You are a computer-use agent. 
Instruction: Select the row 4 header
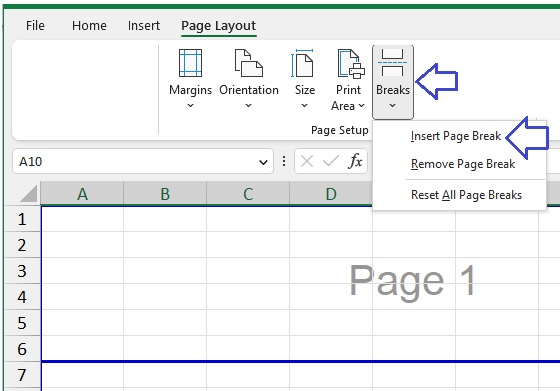coord(22,297)
